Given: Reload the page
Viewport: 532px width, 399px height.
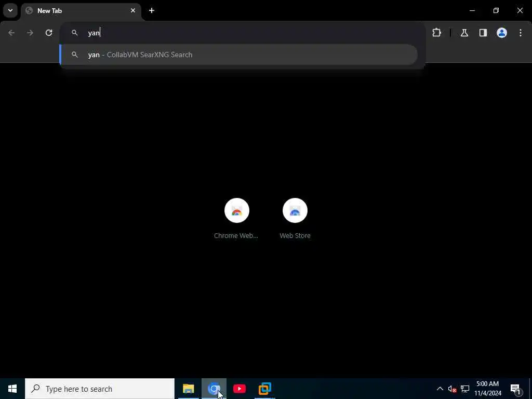Looking at the screenshot, I should 49,33.
